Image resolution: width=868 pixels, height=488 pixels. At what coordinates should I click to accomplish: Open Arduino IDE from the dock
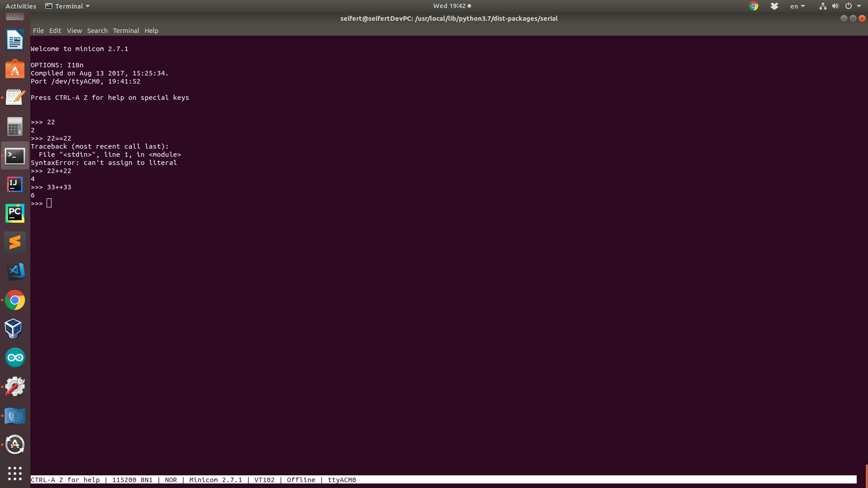(15, 358)
